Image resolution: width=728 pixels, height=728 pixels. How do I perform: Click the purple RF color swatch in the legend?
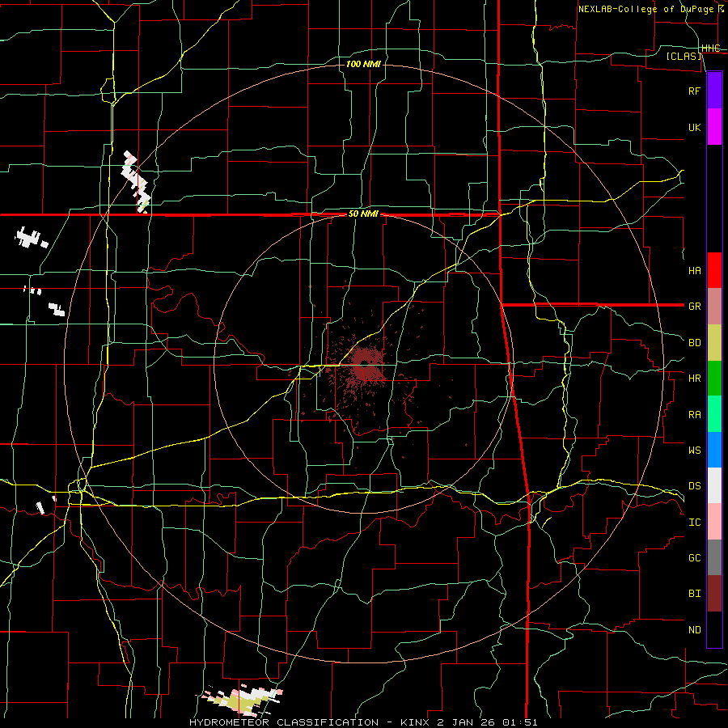(714, 91)
